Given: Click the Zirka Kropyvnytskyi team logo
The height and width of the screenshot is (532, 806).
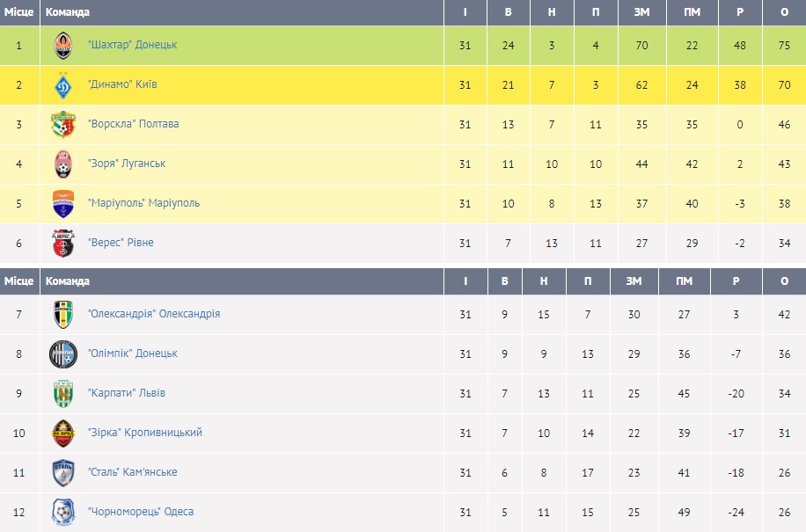Looking at the screenshot, I should [63, 433].
